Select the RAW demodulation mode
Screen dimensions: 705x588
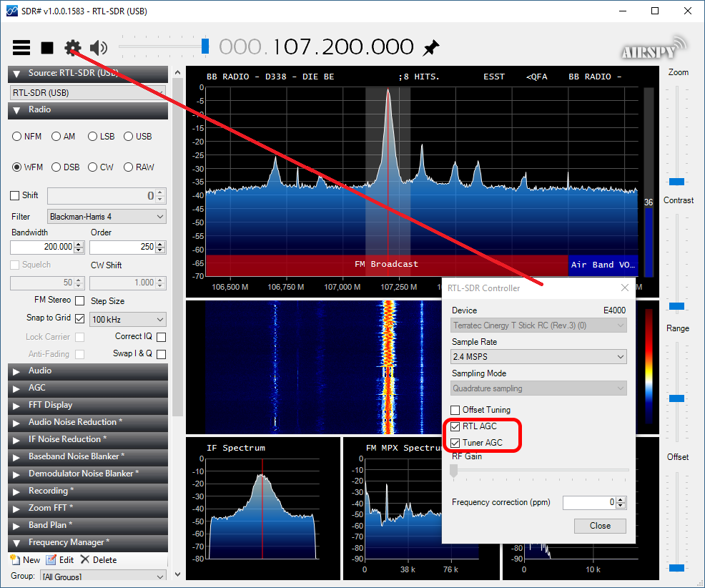coord(128,167)
